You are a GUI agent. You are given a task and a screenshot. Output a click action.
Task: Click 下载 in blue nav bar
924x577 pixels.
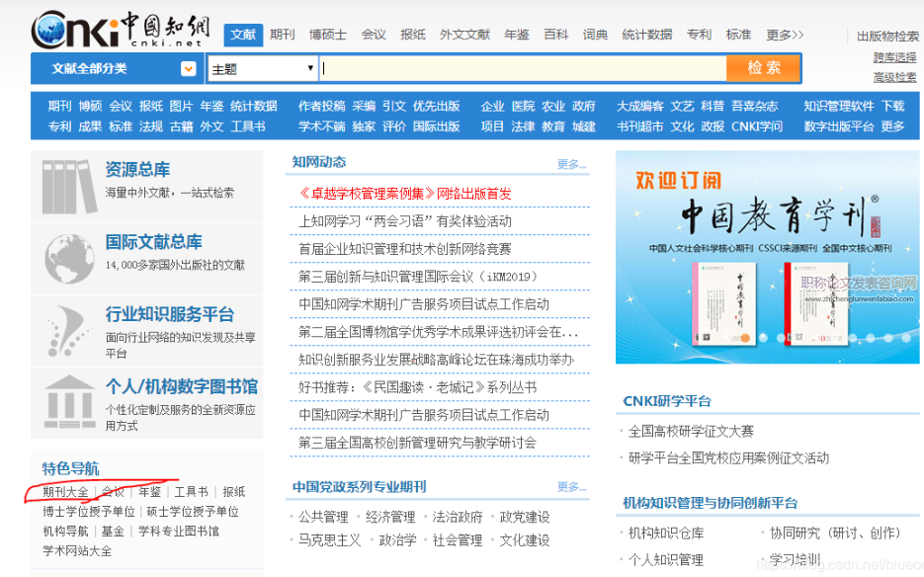pyautogui.click(x=892, y=106)
